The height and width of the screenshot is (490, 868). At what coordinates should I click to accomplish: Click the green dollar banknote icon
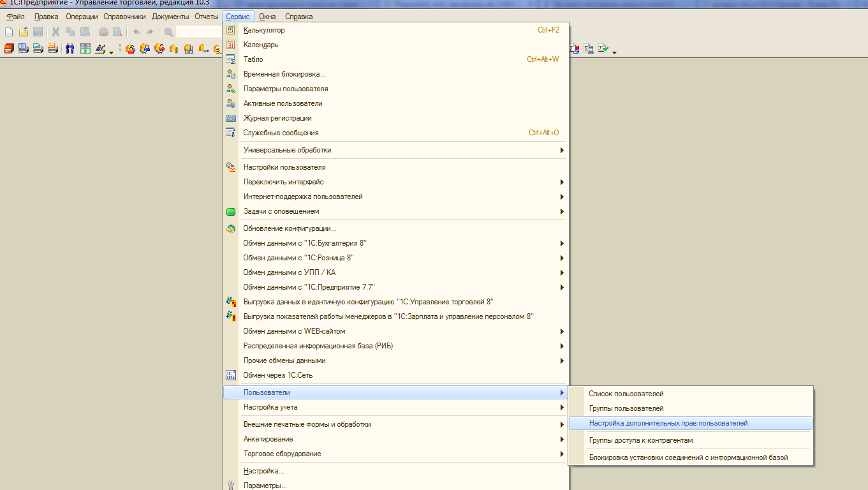(x=85, y=48)
